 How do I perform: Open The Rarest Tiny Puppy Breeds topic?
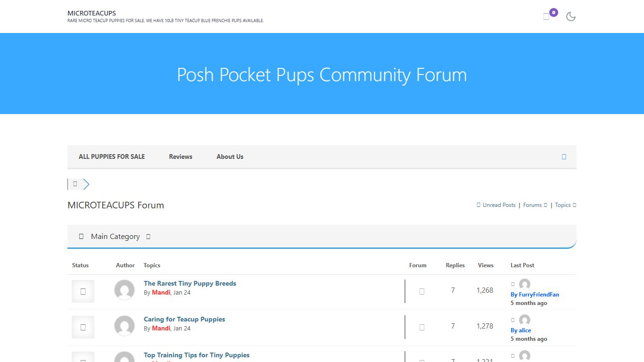click(190, 283)
